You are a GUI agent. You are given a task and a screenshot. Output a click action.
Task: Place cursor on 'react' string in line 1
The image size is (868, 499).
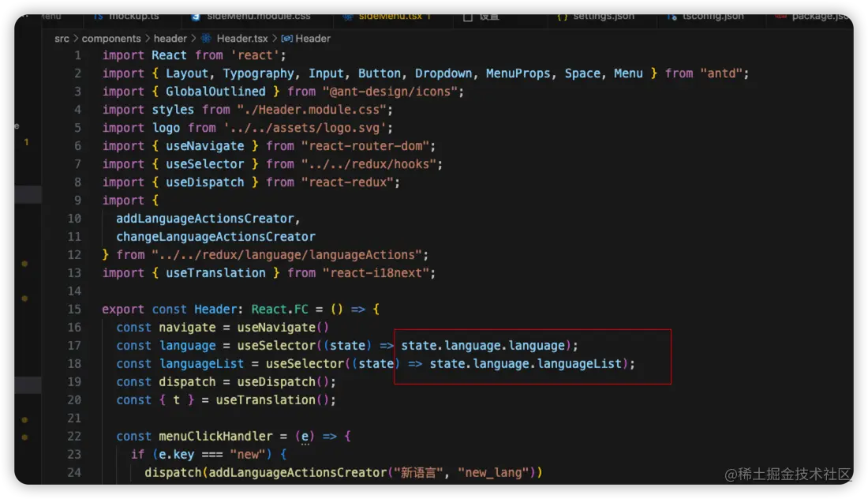(x=255, y=55)
